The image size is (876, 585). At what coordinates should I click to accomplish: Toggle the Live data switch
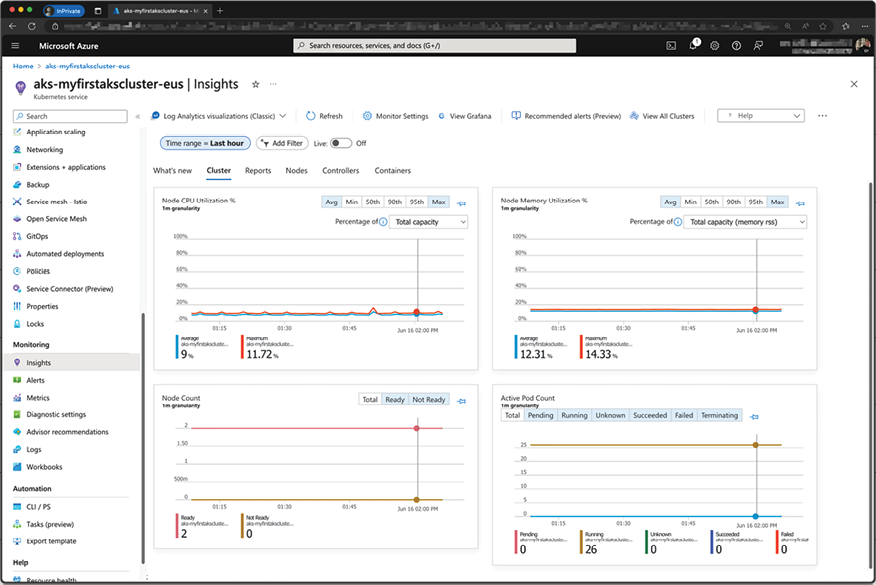click(341, 143)
